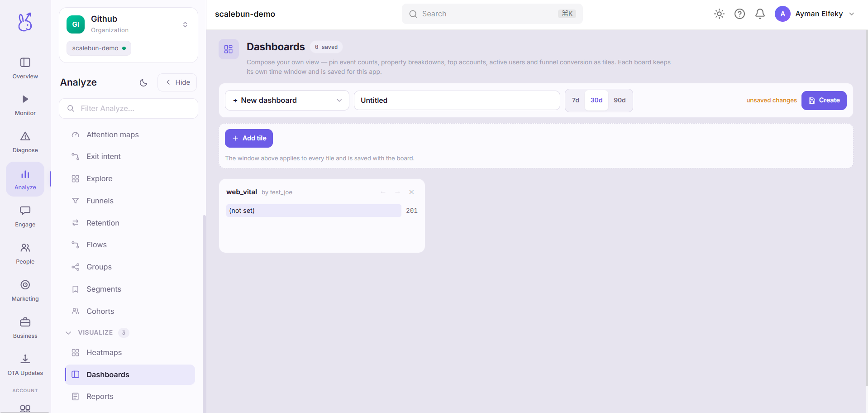Open the Business section
Image resolution: width=868 pixels, height=413 pixels.
(25, 328)
